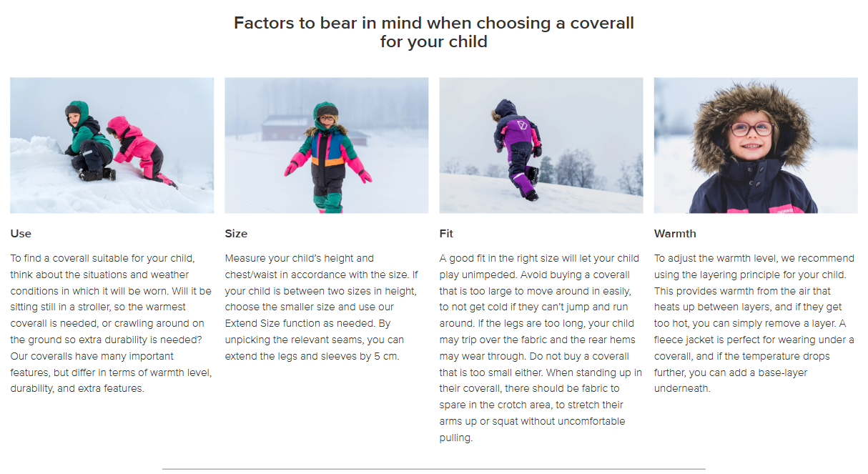Click the "Factors to bear in mind" title
868x474 pixels.
click(x=434, y=32)
